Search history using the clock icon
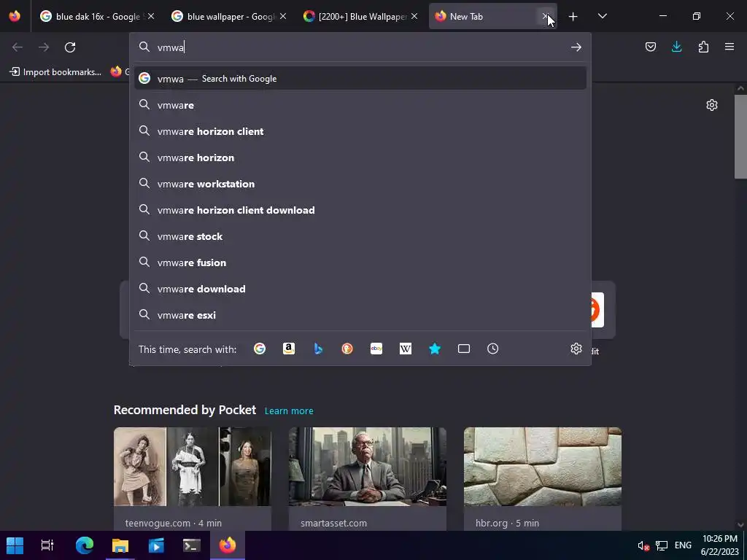 click(492, 349)
